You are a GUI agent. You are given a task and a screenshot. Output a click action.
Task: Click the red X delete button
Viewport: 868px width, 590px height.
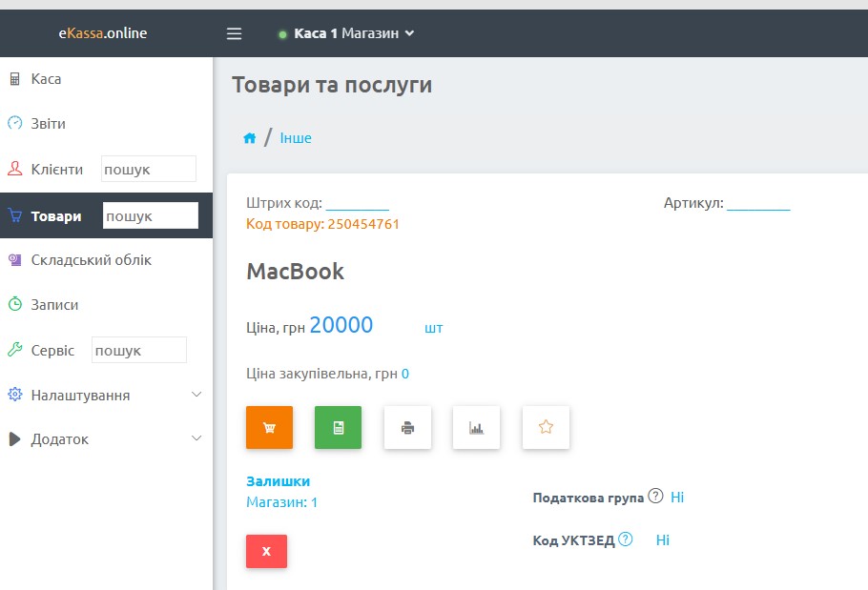click(267, 551)
